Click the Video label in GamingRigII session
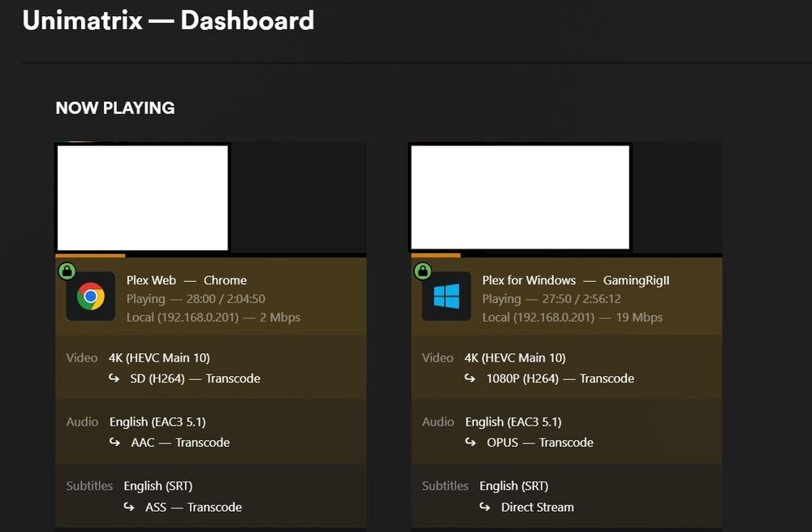812x532 pixels. pyautogui.click(x=438, y=358)
